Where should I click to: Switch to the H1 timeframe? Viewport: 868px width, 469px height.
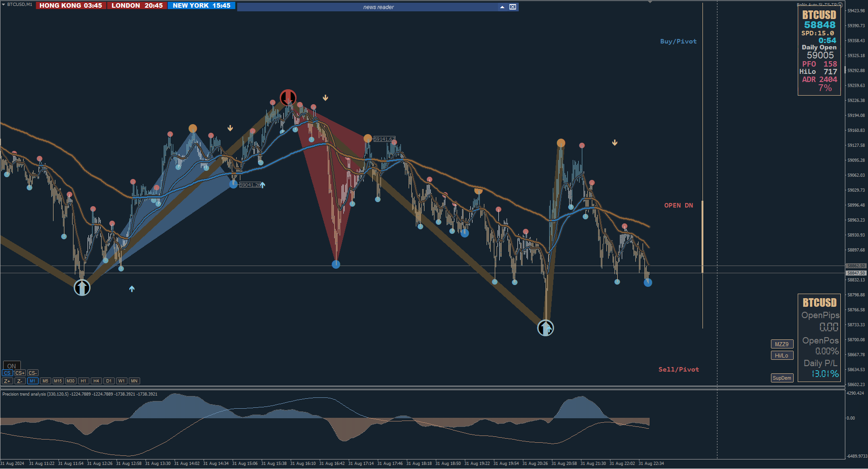pos(83,381)
